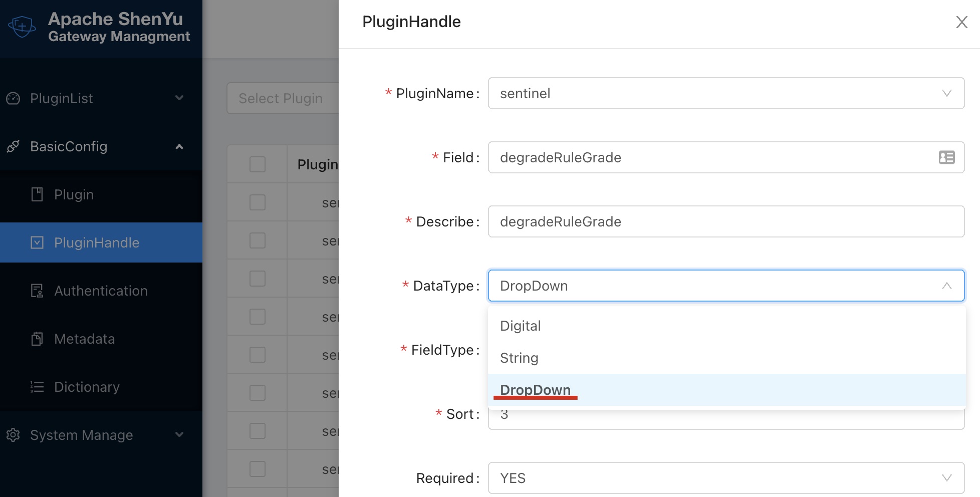Check the select-all checkbox in the table header

tap(257, 164)
